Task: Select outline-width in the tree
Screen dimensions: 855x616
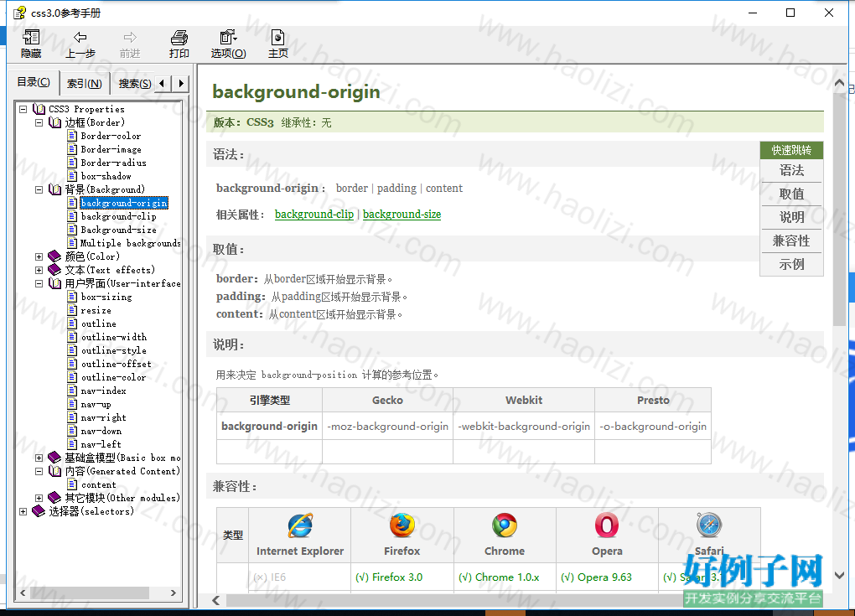Action: [x=114, y=337]
